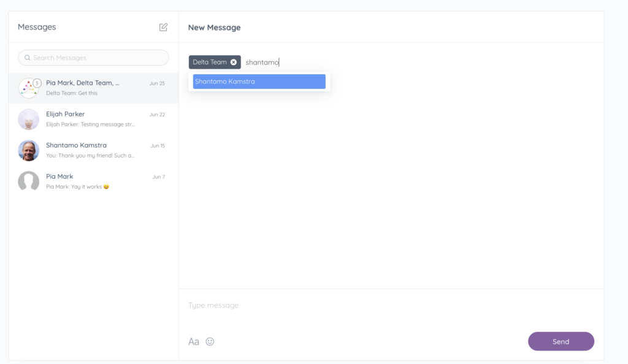The height and width of the screenshot is (364, 628).
Task: Click the 'Testing message str...' preview text
Action: click(x=91, y=124)
